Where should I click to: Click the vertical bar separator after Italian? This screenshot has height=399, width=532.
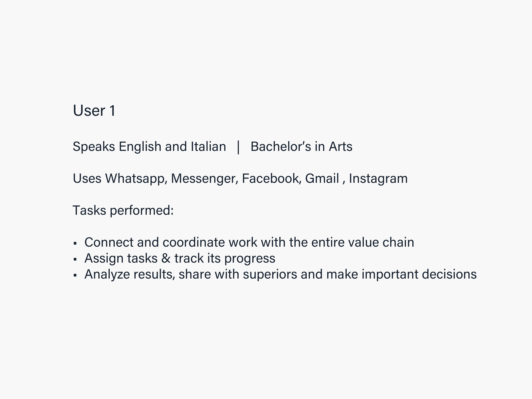tap(238, 147)
